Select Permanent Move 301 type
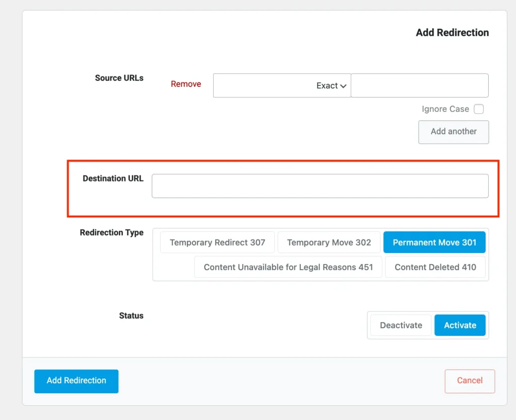Viewport: 516px width, 420px height. tap(434, 242)
